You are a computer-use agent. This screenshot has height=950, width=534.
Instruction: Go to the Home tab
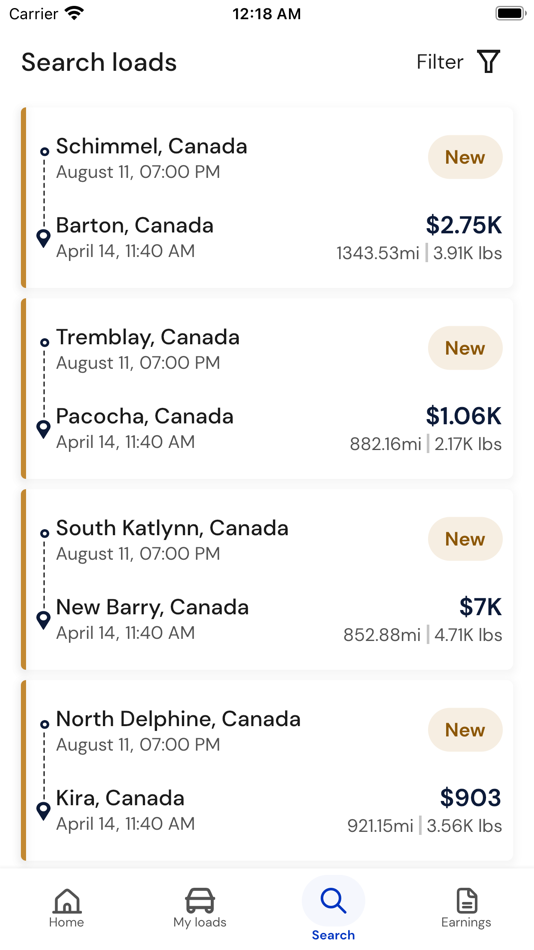[67, 908]
